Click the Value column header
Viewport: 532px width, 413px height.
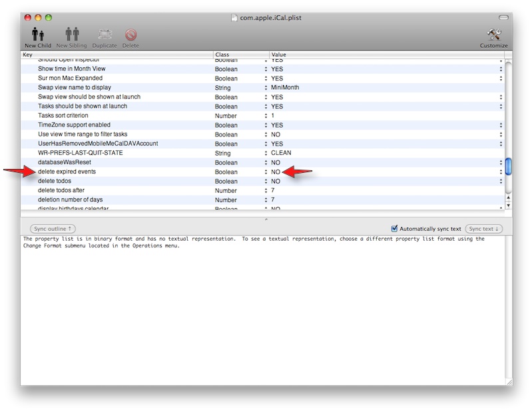point(386,55)
